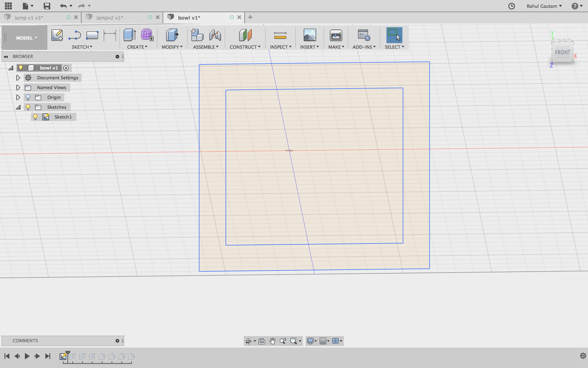The image size is (588, 368).
Task: Expand the Named Views folder
Action: coord(18,88)
